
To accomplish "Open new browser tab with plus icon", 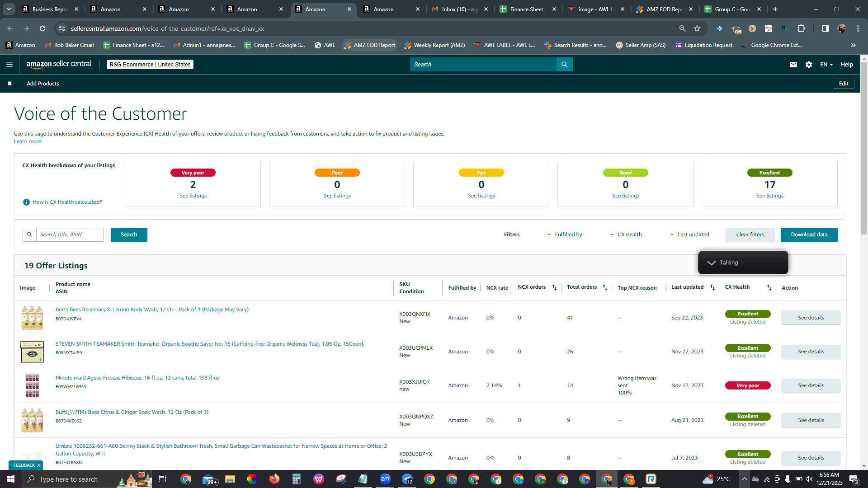I will [775, 9].
